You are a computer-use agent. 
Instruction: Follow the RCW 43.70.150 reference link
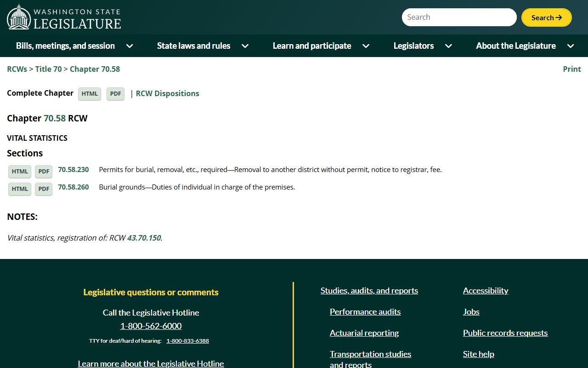click(x=144, y=238)
